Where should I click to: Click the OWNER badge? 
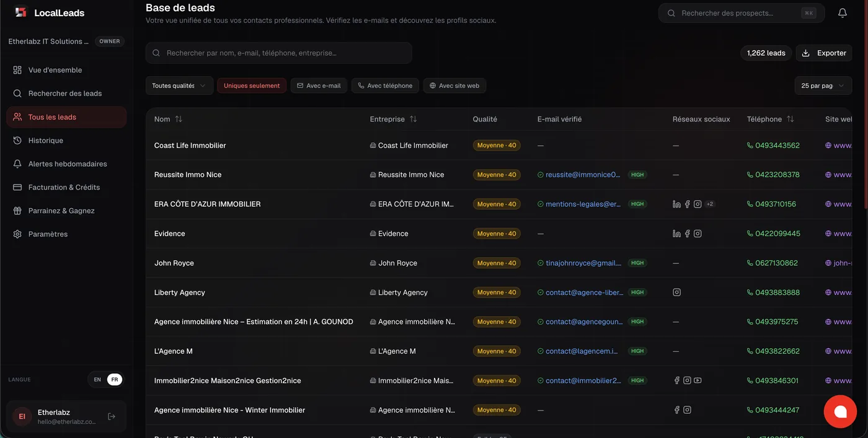coord(110,42)
